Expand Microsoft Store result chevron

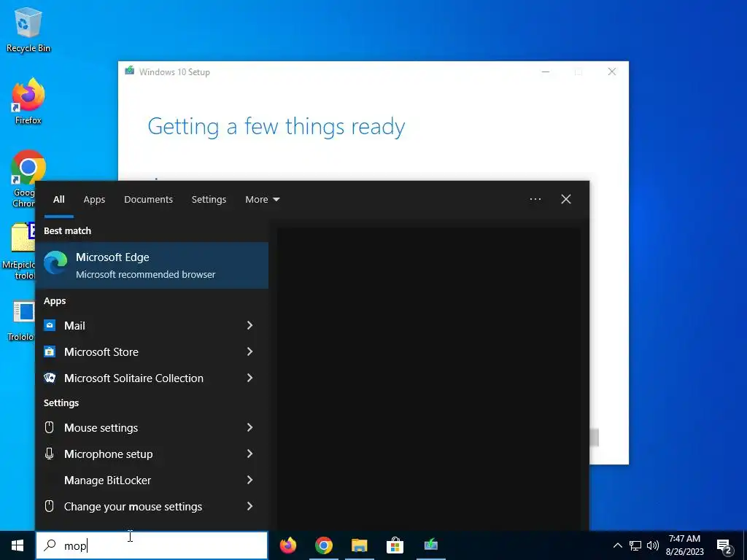pyautogui.click(x=249, y=351)
